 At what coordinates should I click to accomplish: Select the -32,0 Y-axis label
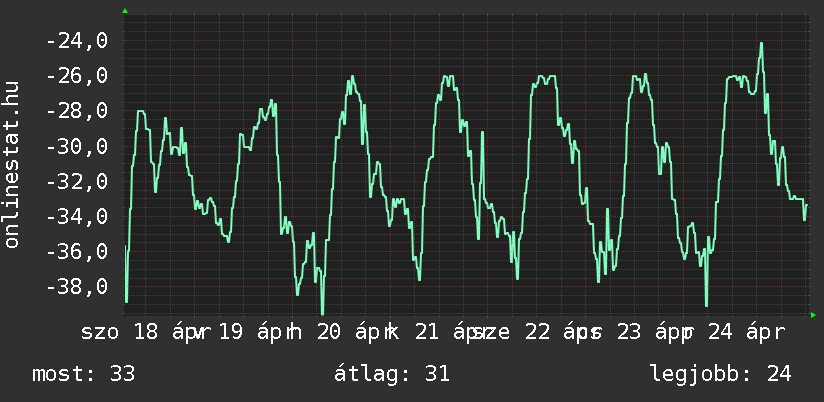(75, 181)
